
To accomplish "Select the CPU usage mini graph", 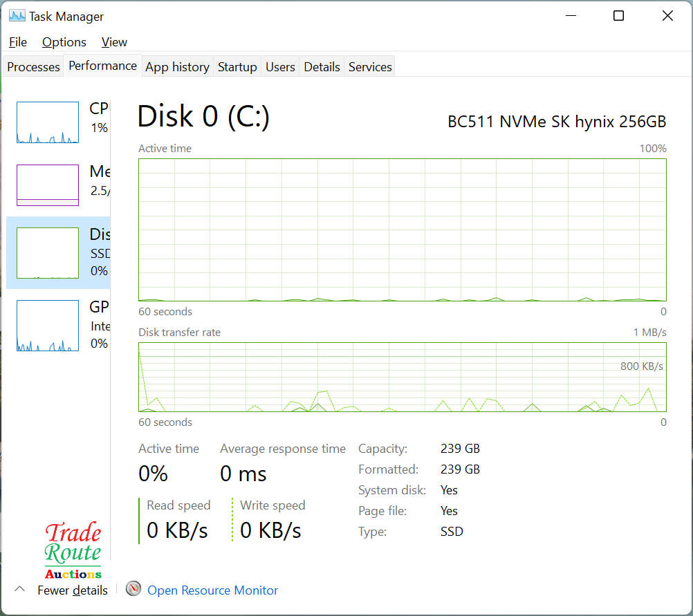I will [x=48, y=122].
